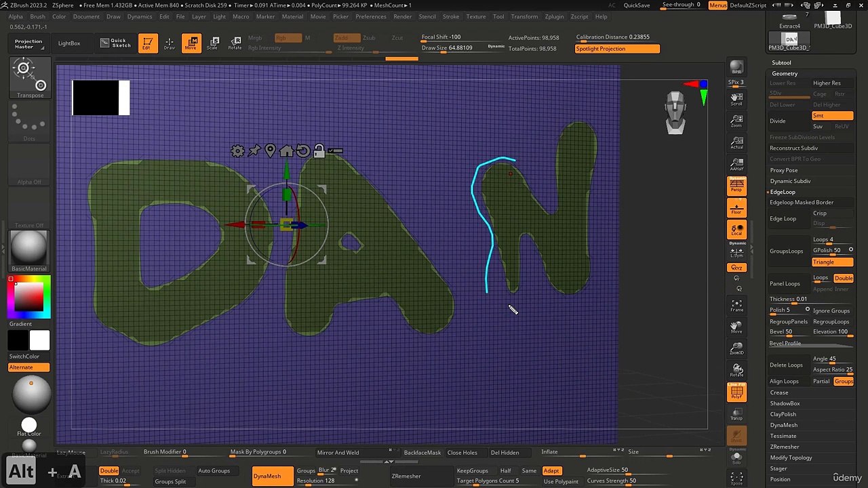Toggle Adapt for ZRemesher

pyautogui.click(x=551, y=471)
